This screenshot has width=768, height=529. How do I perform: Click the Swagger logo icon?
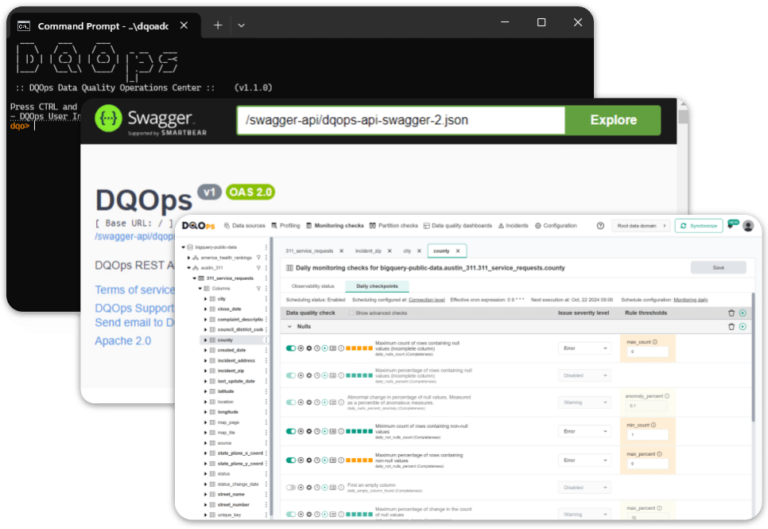[108, 119]
